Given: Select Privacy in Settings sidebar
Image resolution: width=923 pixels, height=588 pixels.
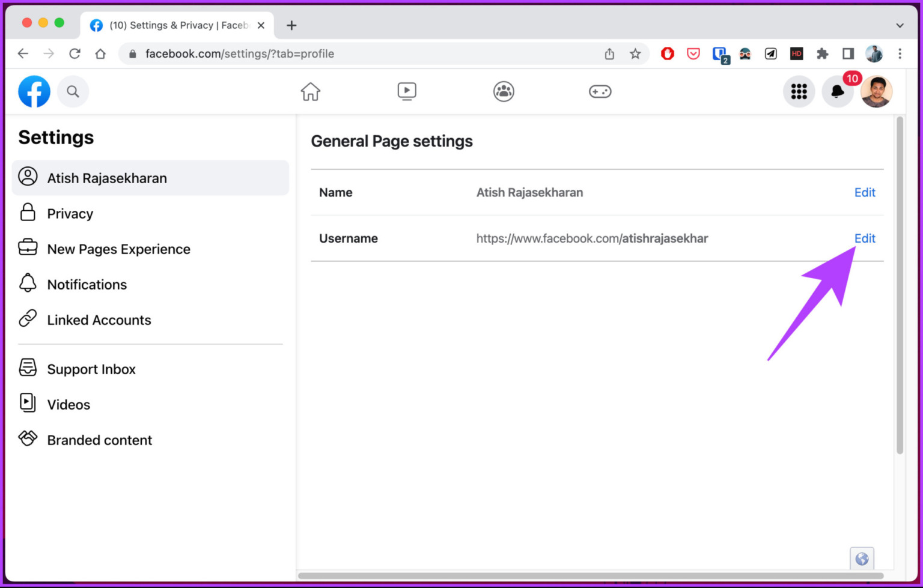Looking at the screenshot, I should click(70, 214).
